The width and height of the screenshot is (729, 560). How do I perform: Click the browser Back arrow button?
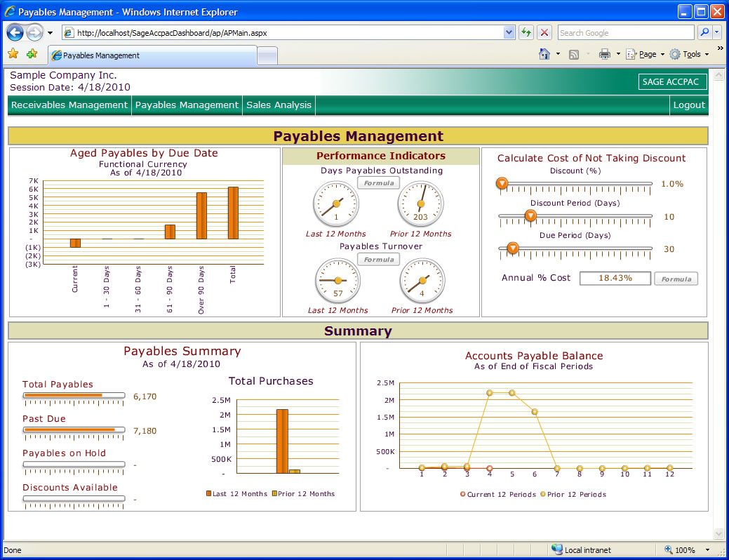15,32
